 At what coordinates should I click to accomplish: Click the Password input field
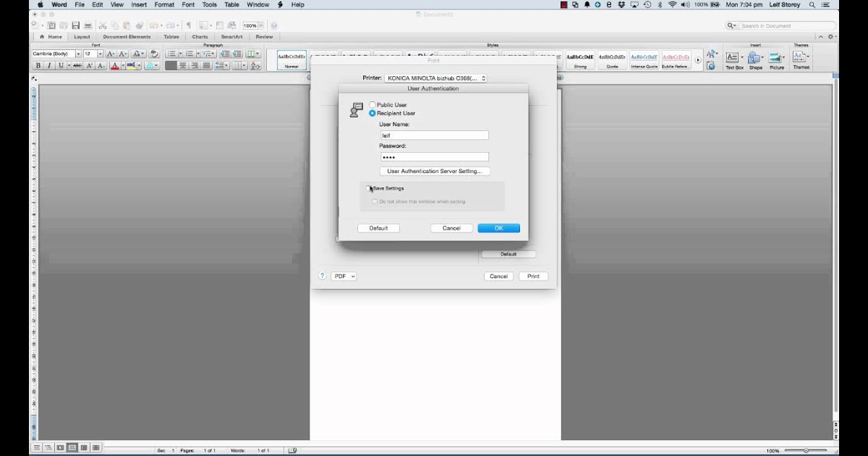pyautogui.click(x=434, y=157)
